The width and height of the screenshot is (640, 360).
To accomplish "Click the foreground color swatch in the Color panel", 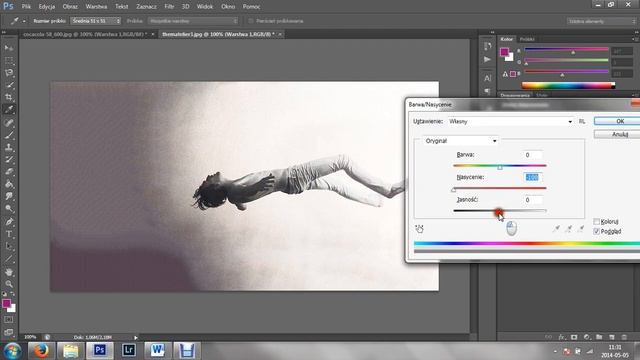I will click(x=504, y=52).
